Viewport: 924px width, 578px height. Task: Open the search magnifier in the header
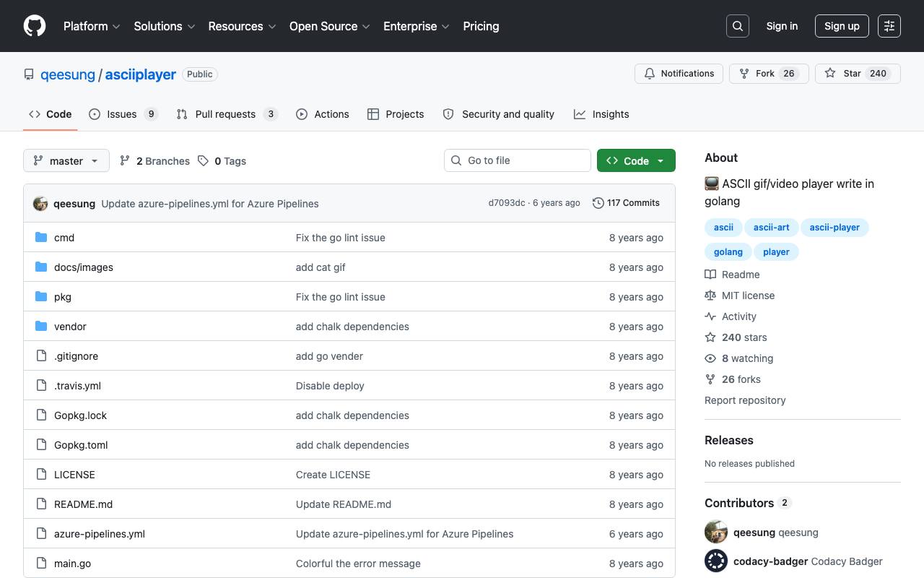coord(738,26)
